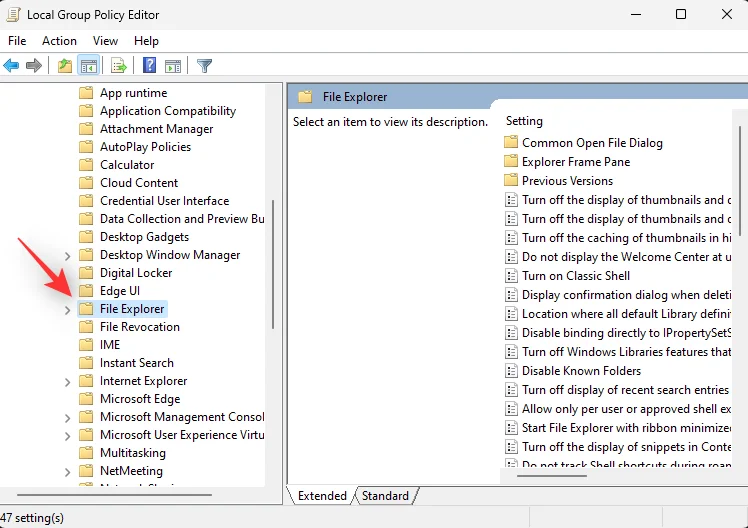Click the Disable Known Folders policy icon
Viewport: 748px width, 528px height.
click(x=511, y=371)
